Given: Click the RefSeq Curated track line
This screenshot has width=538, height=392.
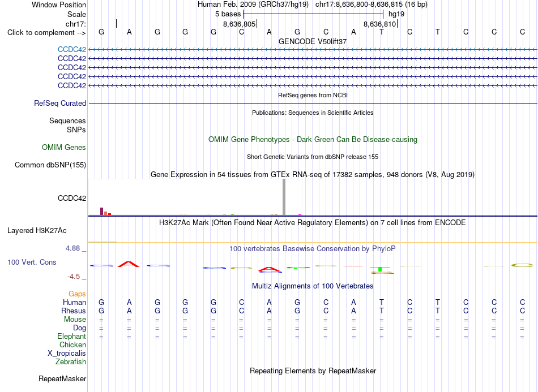Looking at the screenshot, I should (313, 103).
